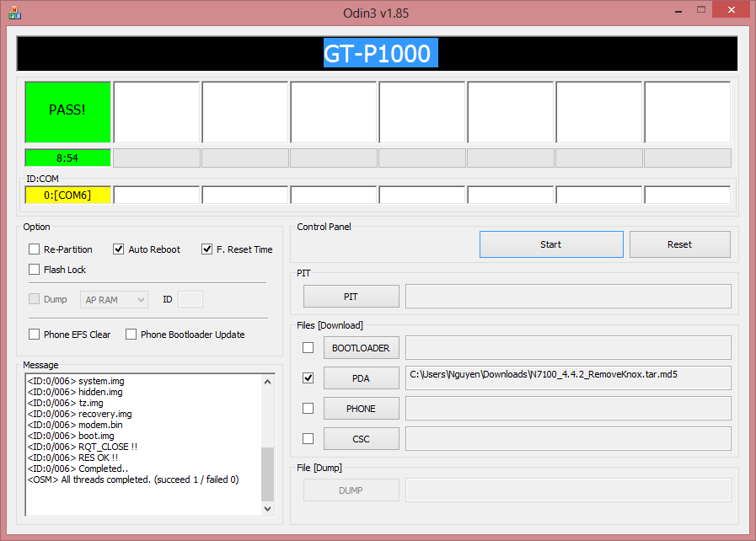Screen dimensions: 756x541
Task: Click the GT-P1000 device title
Action: pos(380,53)
